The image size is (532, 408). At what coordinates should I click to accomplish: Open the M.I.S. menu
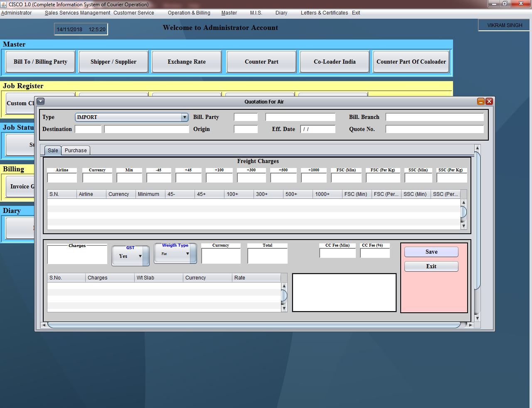[x=256, y=13]
